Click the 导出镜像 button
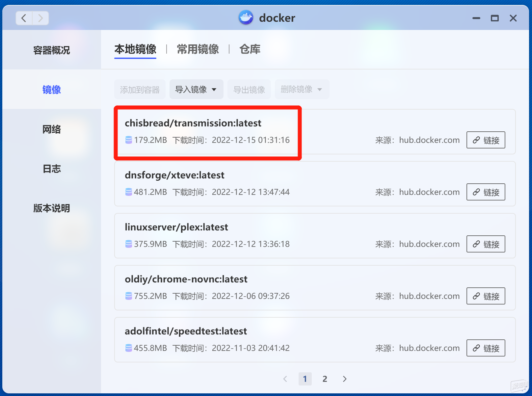The width and height of the screenshot is (532, 396). point(249,89)
